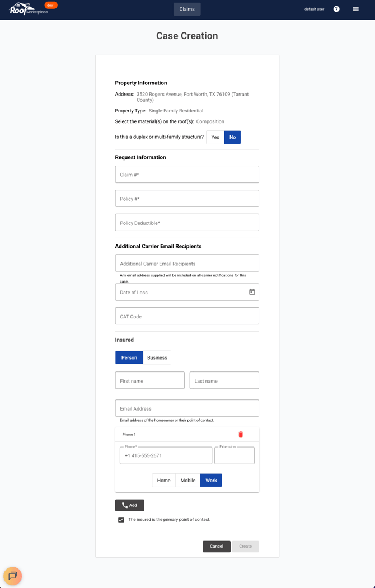Select No for duplex or multi-family
The width and height of the screenshot is (375, 588).
(x=232, y=137)
